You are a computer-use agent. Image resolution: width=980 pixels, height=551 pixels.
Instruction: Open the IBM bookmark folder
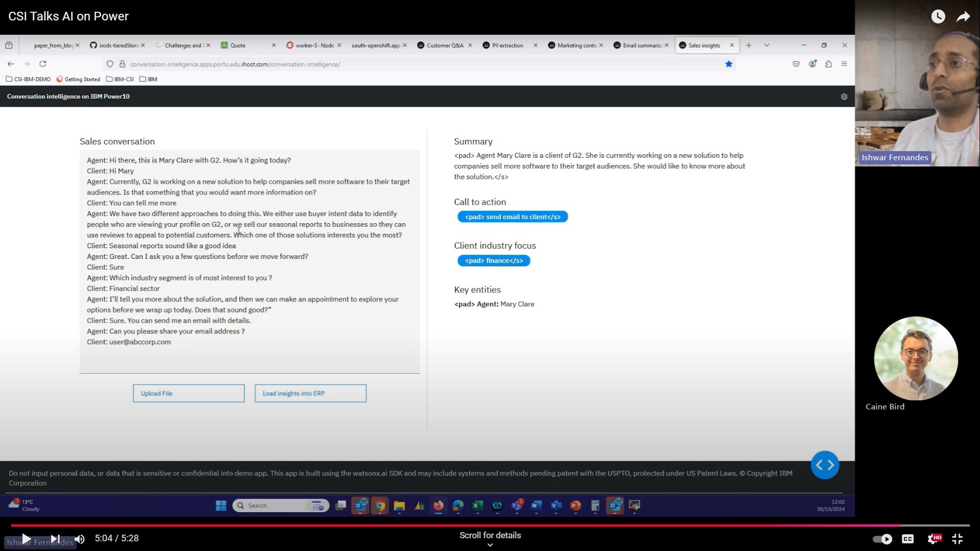coord(148,79)
